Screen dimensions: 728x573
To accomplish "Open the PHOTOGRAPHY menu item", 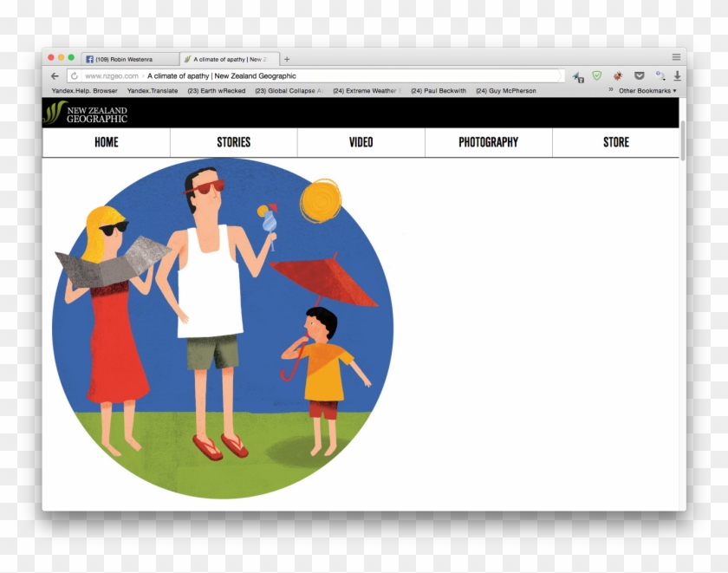I will (x=489, y=142).
